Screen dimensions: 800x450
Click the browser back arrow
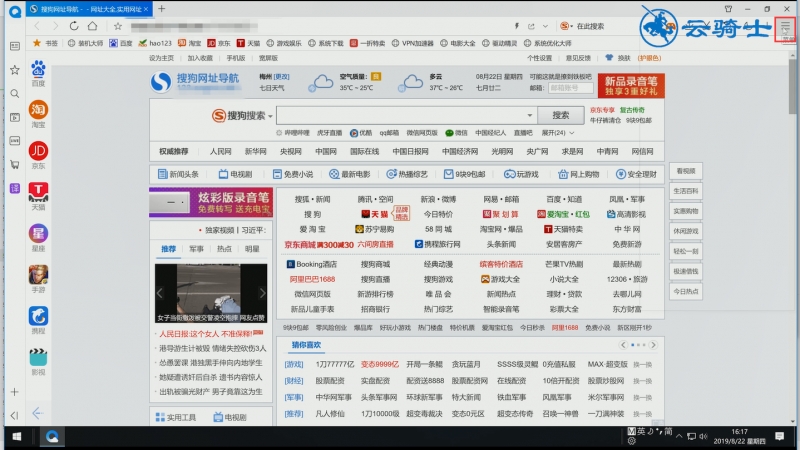pyautogui.click(x=37, y=26)
